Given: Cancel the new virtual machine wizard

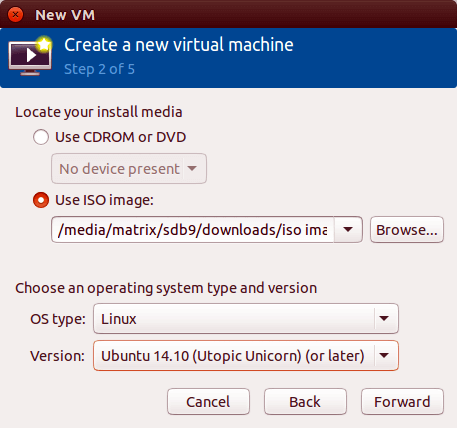Looking at the screenshot, I should [x=208, y=402].
